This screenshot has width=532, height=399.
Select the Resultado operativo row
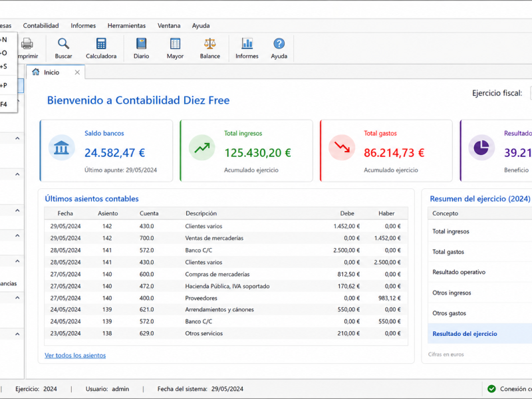(480, 272)
